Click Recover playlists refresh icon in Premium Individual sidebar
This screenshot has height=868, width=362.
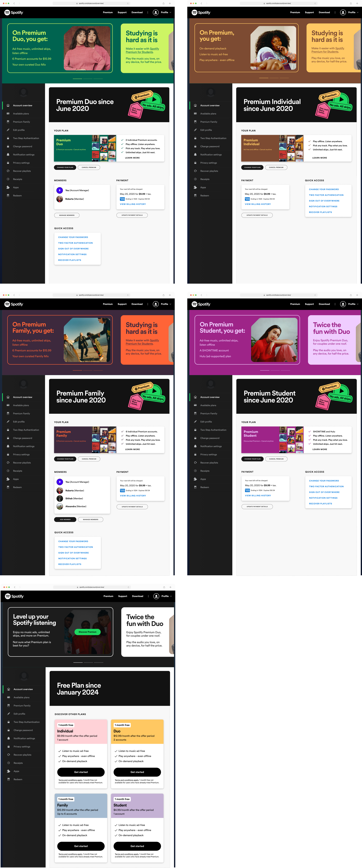pyautogui.click(x=195, y=171)
